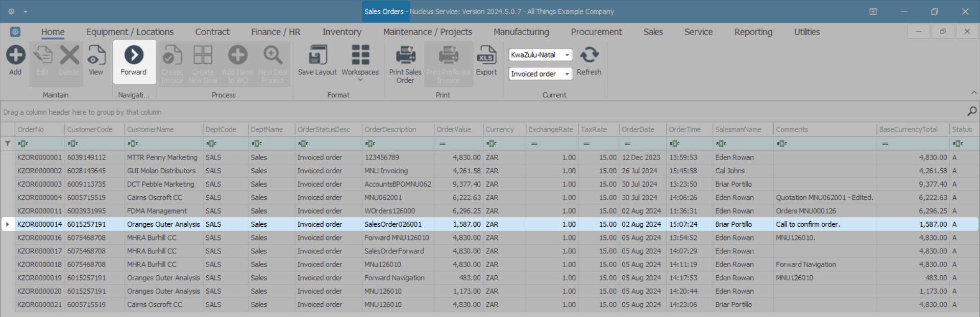980x317 pixels.
Task: Collapse the ribbon with the chevron
Action: (x=974, y=93)
